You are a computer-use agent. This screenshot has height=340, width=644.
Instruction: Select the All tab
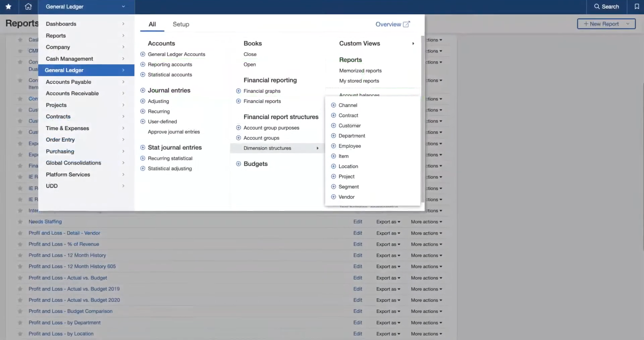tap(152, 24)
